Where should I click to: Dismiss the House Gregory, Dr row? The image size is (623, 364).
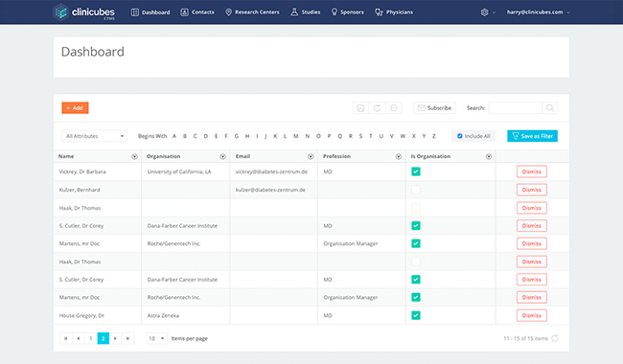[x=532, y=315]
